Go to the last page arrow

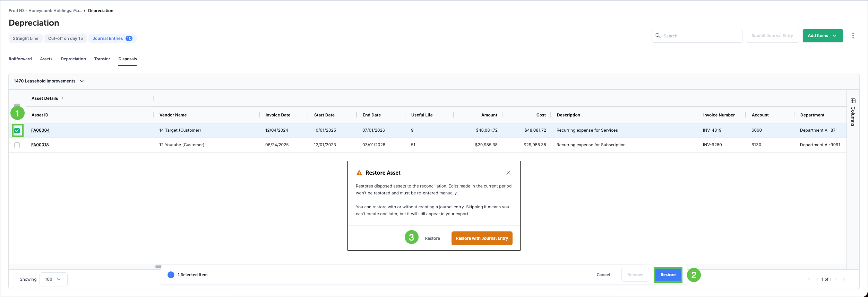844,279
